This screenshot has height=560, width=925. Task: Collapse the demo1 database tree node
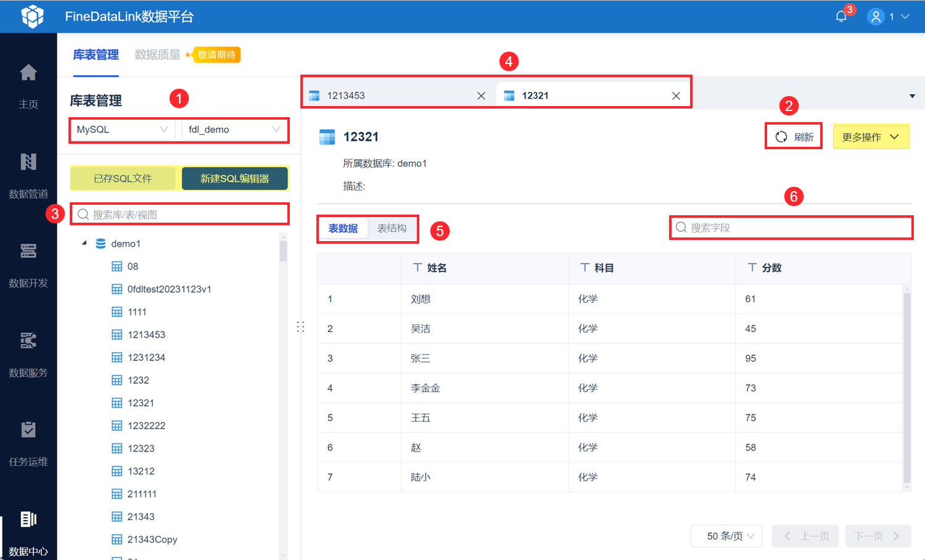pos(84,244)
